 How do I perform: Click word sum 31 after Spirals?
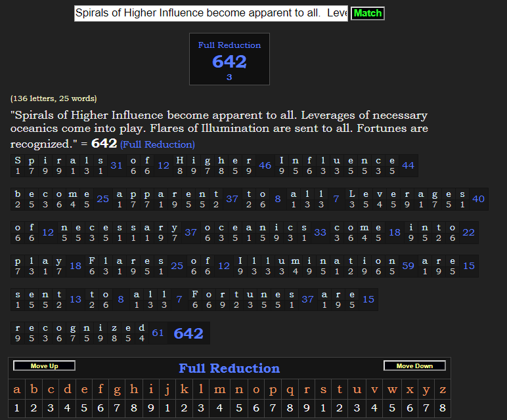(x=116, y=165)
